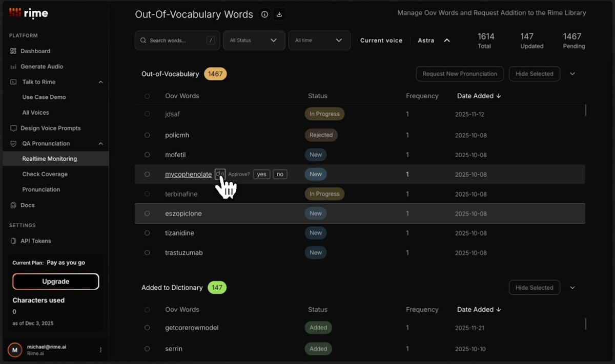The width and height of the screenshot is (615, 364).
Task: Click the Design Voice Prompts chat icon
Action: point(13,128)
